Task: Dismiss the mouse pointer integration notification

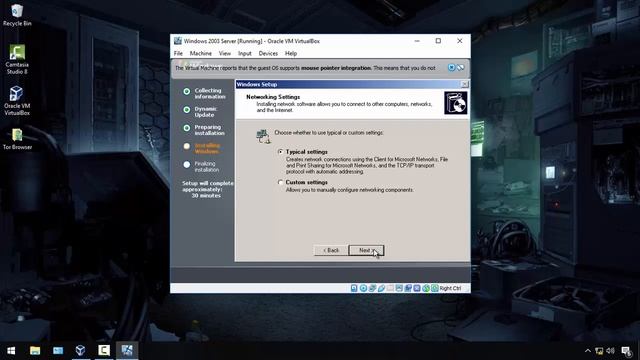Action: click(x=451, y=67)
